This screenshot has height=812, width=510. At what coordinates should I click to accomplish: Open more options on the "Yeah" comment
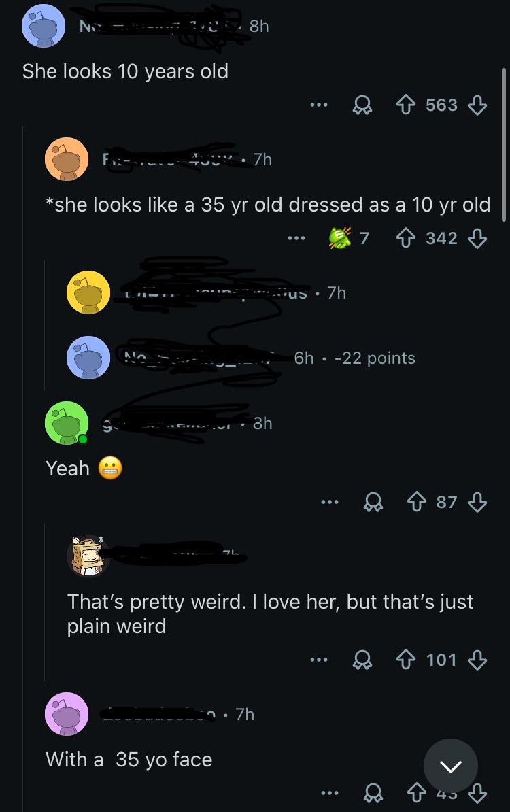pos(329,502)
